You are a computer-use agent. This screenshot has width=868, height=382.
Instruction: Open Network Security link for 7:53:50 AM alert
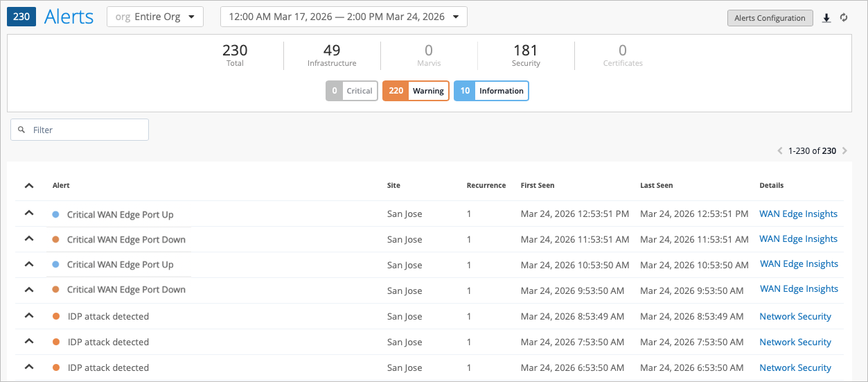coord(795,342)
